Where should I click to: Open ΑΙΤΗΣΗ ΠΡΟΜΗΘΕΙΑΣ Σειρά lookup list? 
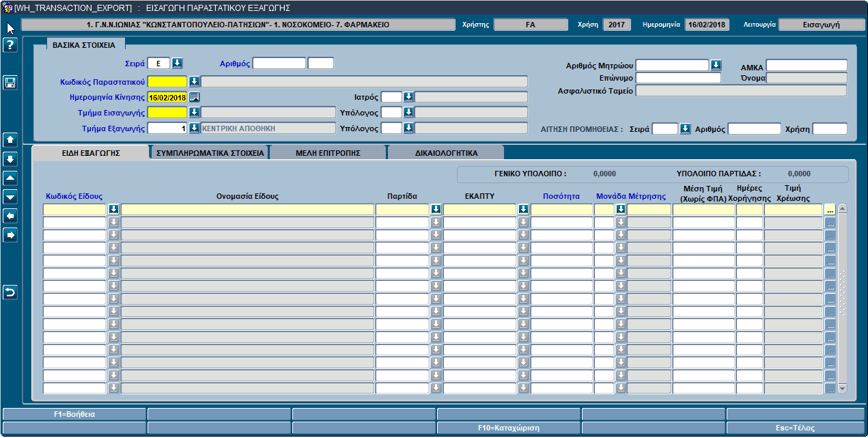pos(685,128)
